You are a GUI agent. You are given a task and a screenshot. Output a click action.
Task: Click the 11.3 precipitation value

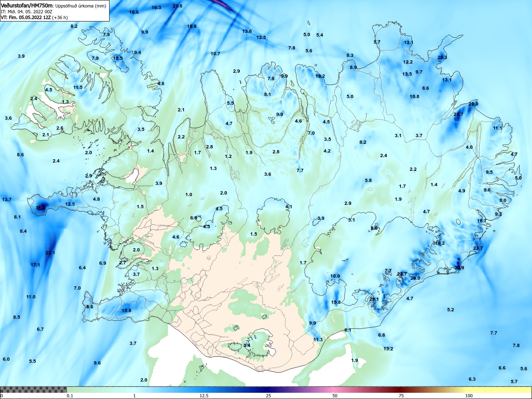tap(318, 340)
